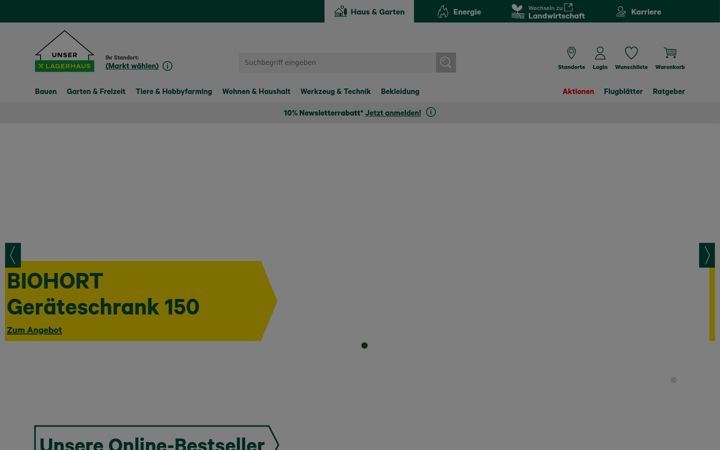Focus the Suchbegriff eingeben search field
This screenshot has height=450, width=720.
click(337, 62)
